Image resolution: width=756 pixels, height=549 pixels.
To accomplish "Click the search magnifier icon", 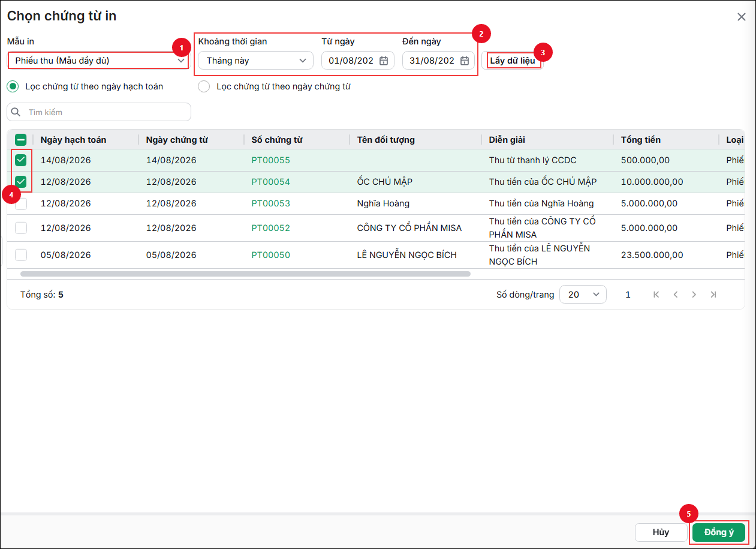I will tap(16, 112).
